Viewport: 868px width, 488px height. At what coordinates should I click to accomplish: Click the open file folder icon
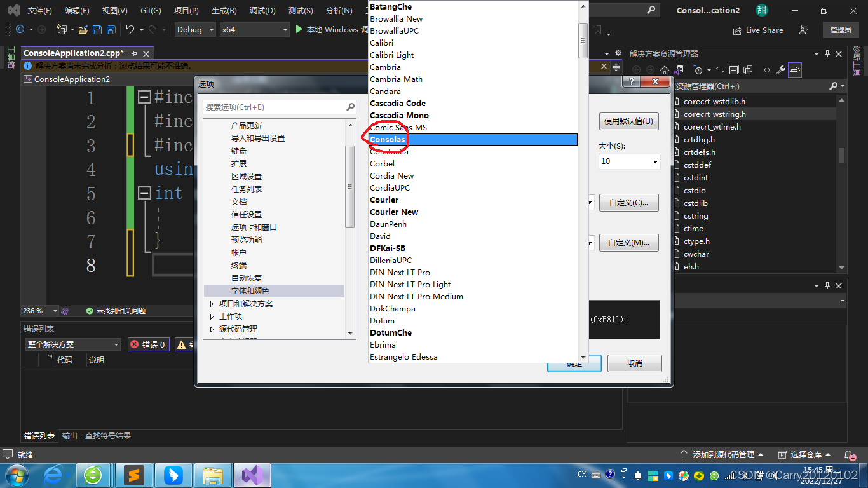tap(83, 29)
